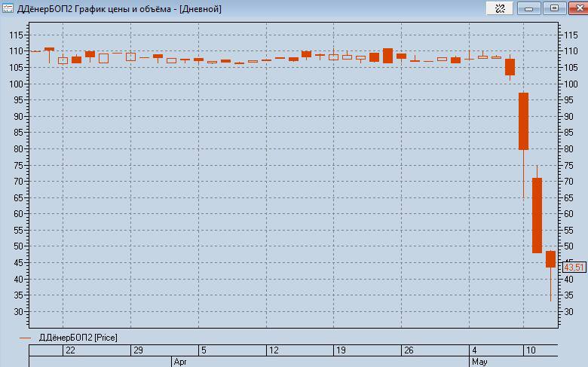The image size is (588, 367).
Task: Click the date label 4 on time axis
Action: tap(474, 350)
